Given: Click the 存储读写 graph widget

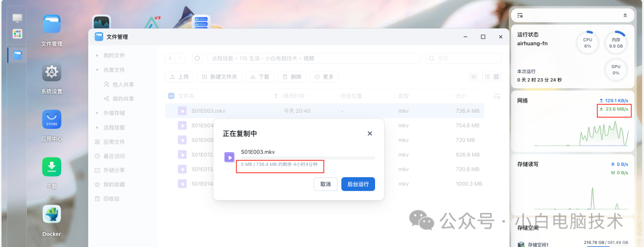Looking at the screenshot, I should click(x=581, y=199).
